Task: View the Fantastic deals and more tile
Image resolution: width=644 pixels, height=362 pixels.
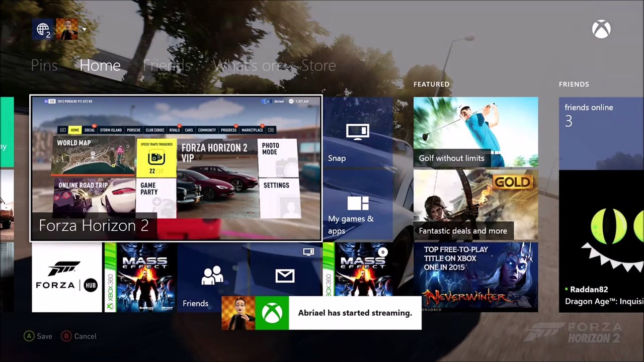Action: pos(475,205)
